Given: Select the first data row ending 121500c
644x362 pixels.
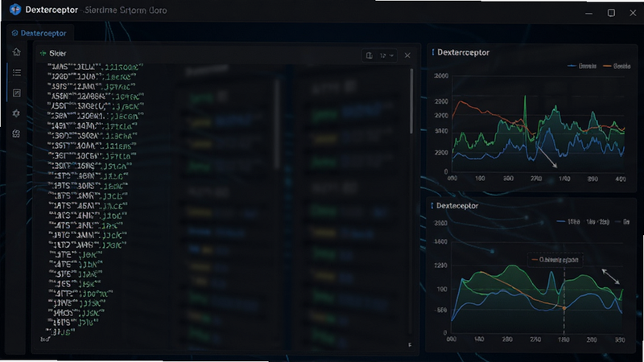Looking at the screenshot, I should pos(95,67).
